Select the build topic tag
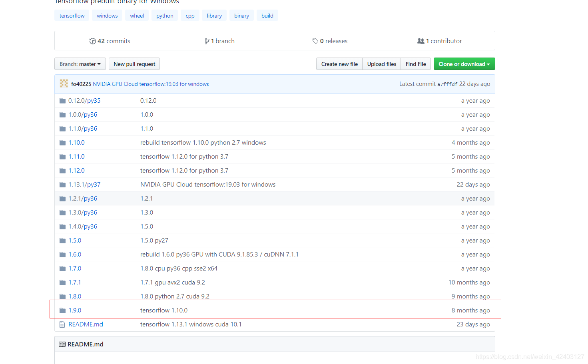The image size is (588, 364). tap(267, 16)
